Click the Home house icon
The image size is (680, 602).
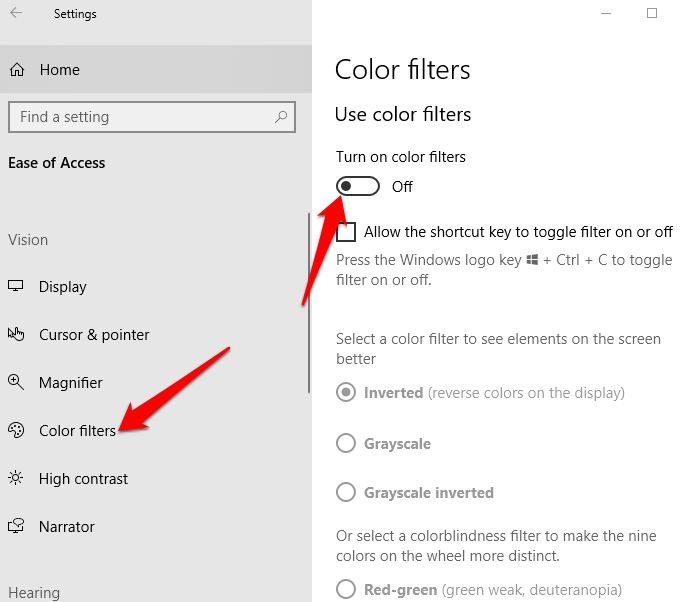pos(17,70)
